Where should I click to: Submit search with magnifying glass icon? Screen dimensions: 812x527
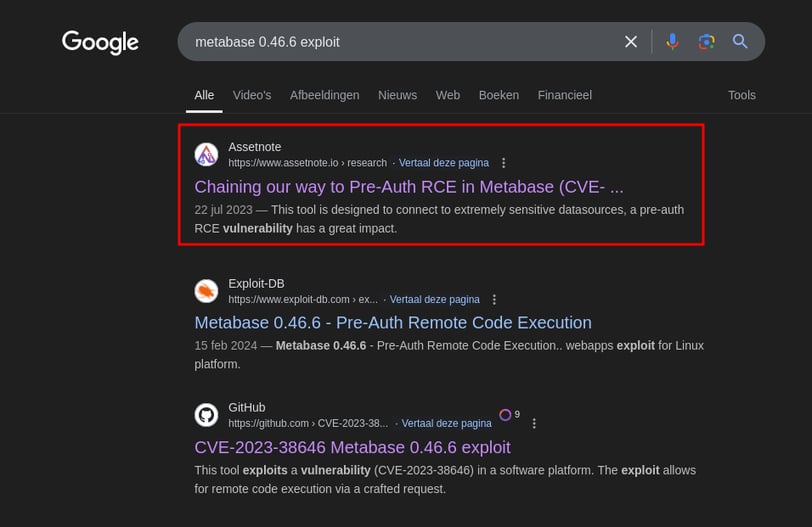coord(740,42)
